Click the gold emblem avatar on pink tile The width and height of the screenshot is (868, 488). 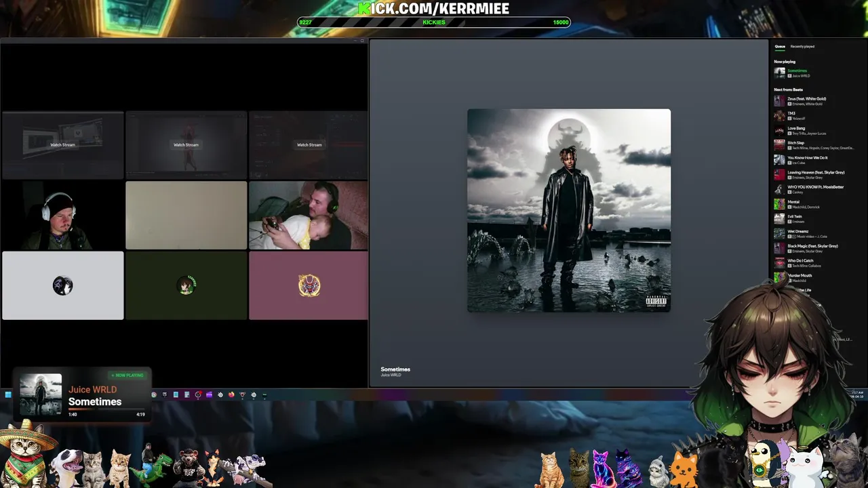point(309,286)
